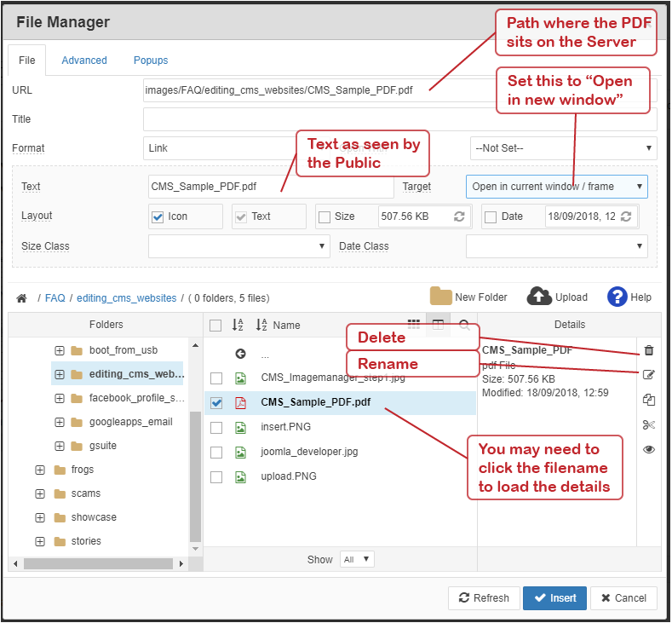This screenshot has width=672, height=623.
Task: Click the folder tree horizontal scrollbar
Action: [98, 564]
